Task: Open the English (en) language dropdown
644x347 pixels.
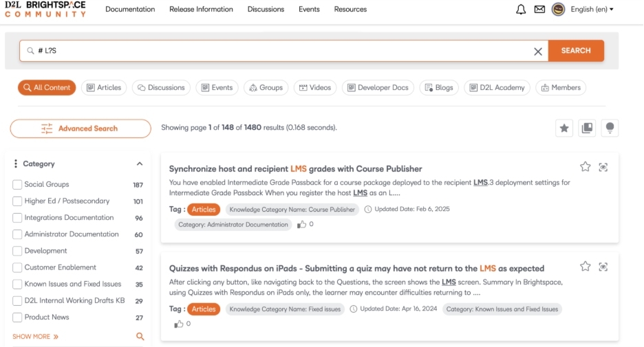Action: click(x=592, y=9)
